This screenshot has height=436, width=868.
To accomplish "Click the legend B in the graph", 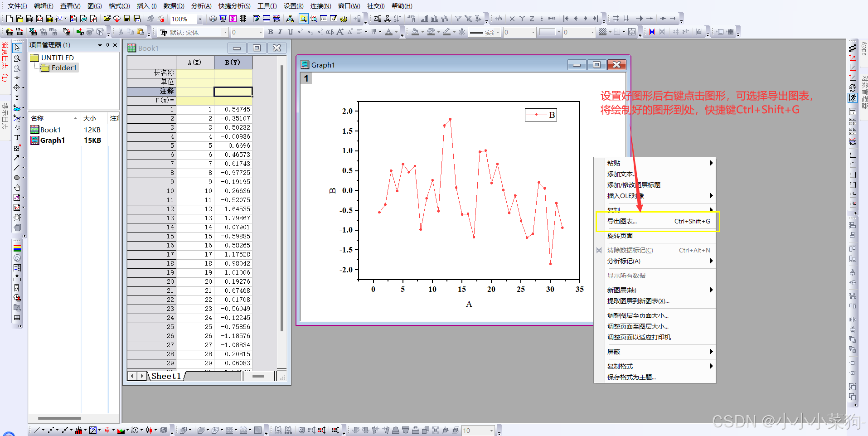I will (541, 115).
